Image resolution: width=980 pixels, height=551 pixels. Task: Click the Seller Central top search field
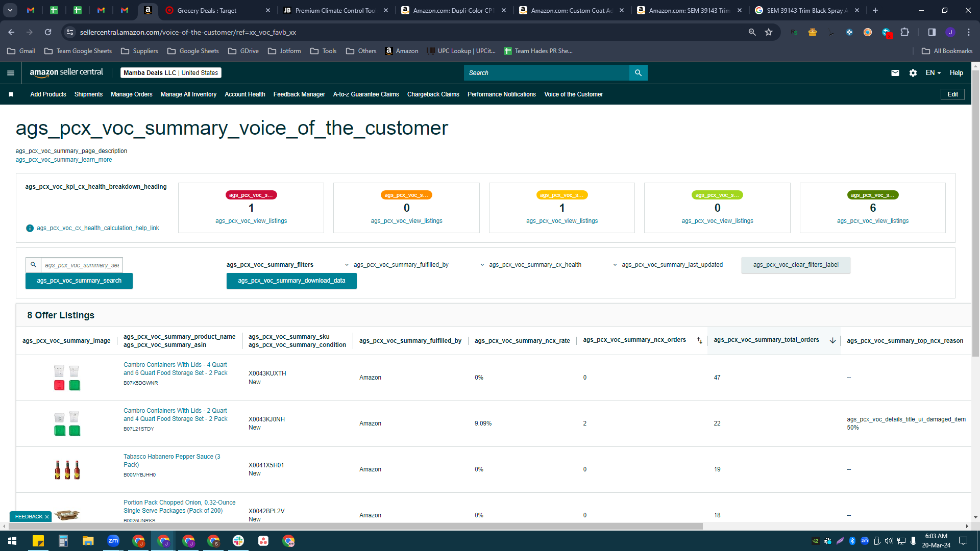[x=547, y=73]
